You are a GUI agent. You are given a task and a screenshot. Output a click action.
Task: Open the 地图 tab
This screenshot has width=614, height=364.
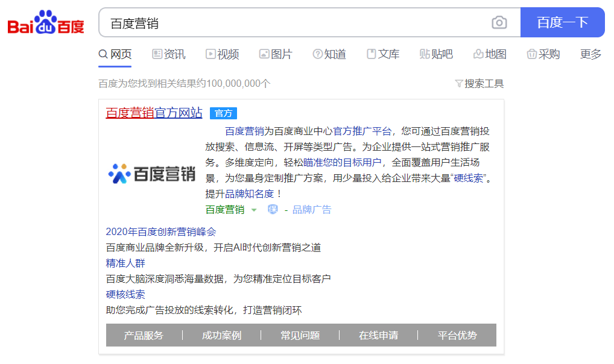[x=490, y=54]
